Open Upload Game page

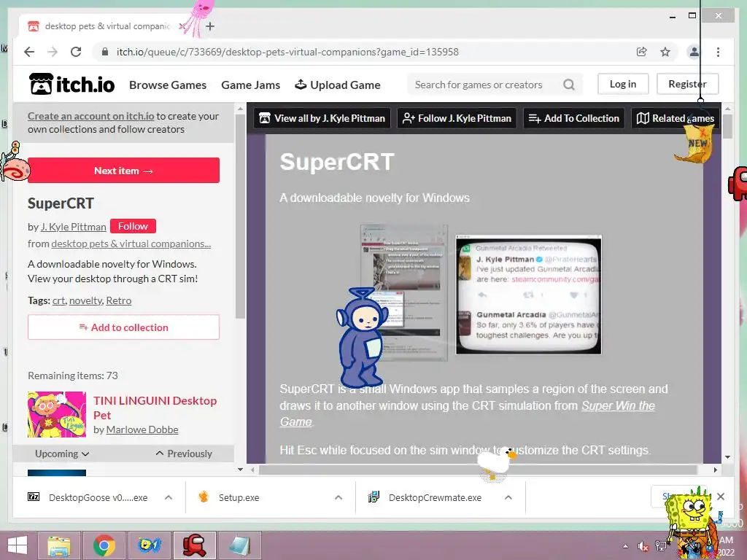(x=337, y=85)
